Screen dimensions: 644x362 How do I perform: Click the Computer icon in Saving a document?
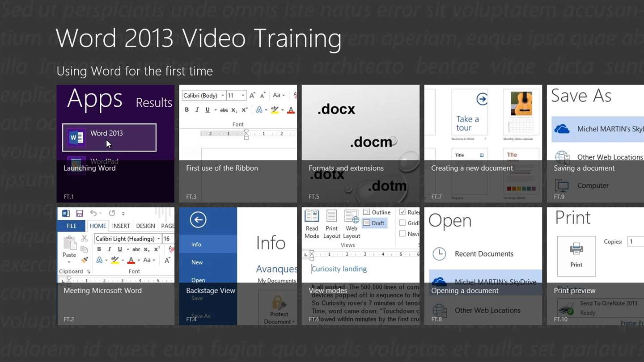[x=562, y=185]
